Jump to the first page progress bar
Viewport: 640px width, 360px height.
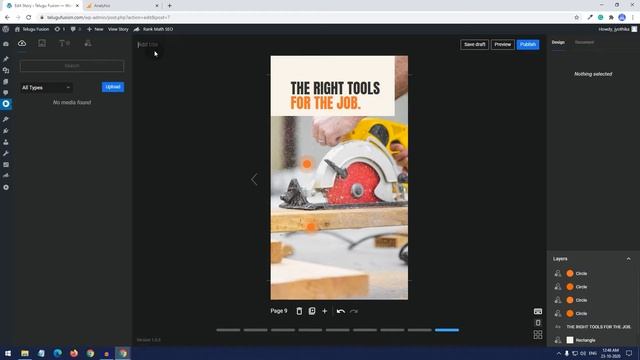coord(228,330)
